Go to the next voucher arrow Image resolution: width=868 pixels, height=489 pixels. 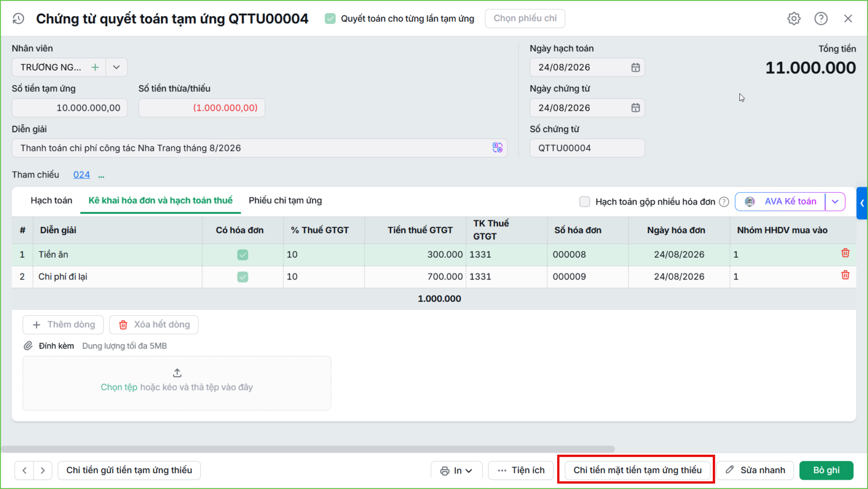[43, 471]
